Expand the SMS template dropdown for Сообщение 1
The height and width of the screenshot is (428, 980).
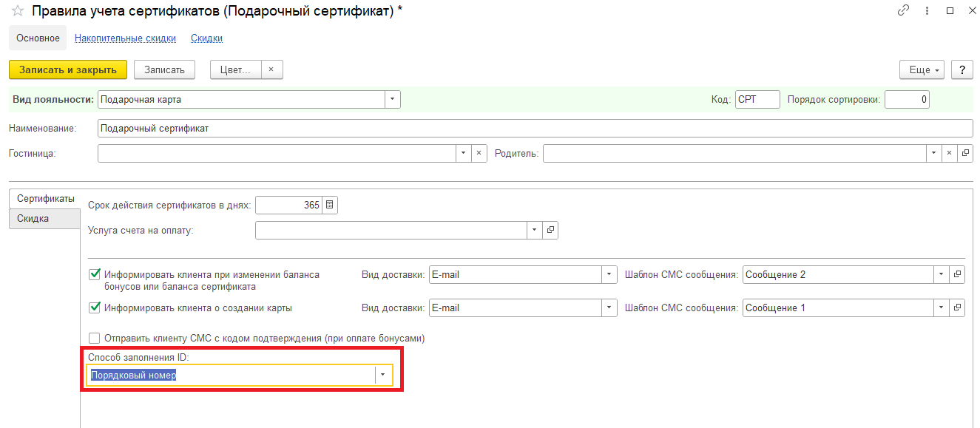942,308
